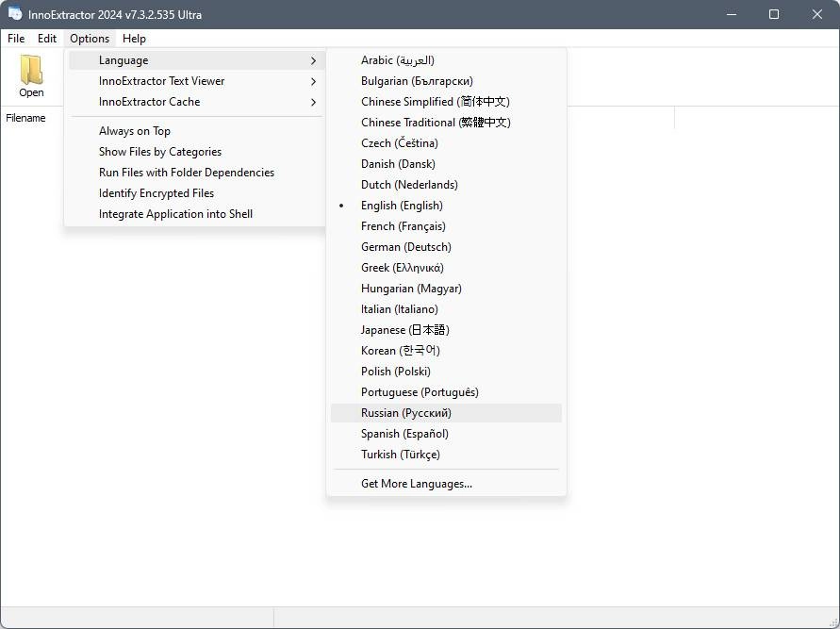Screen dimensions: 840x629
Task: Expand the InnoExtractor Cache submenu
Action: [196, 102]
